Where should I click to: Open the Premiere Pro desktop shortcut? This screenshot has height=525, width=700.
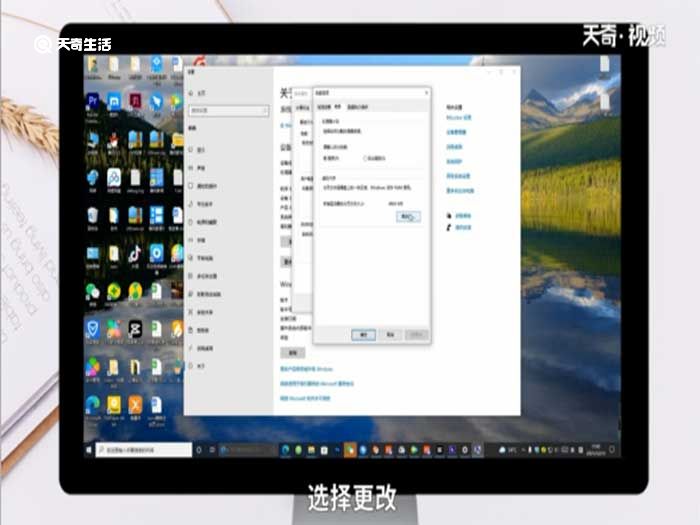pyautogui.click(x=92, y=103)
